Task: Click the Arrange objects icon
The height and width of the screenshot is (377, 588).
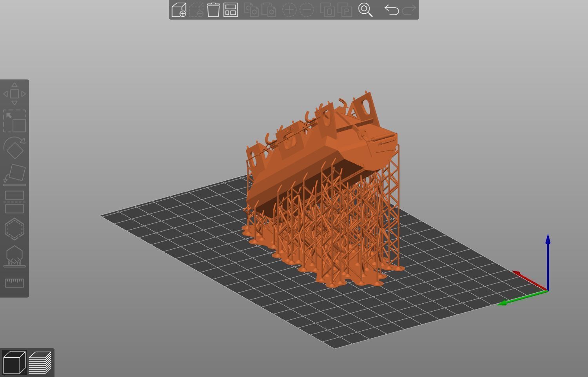Action: (231, 10)
